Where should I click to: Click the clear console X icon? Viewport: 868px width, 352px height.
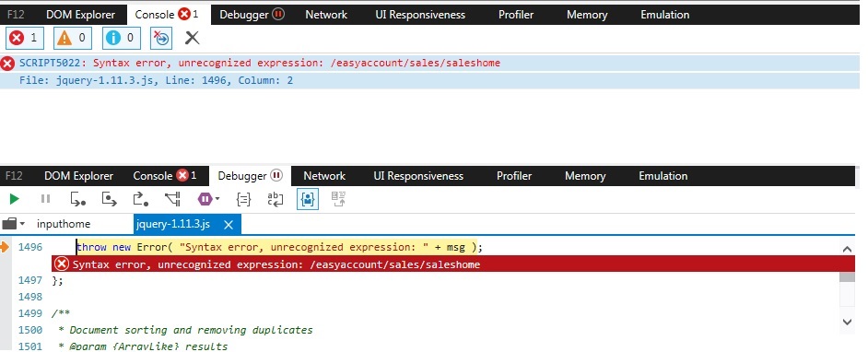click(x=192, y=38)
